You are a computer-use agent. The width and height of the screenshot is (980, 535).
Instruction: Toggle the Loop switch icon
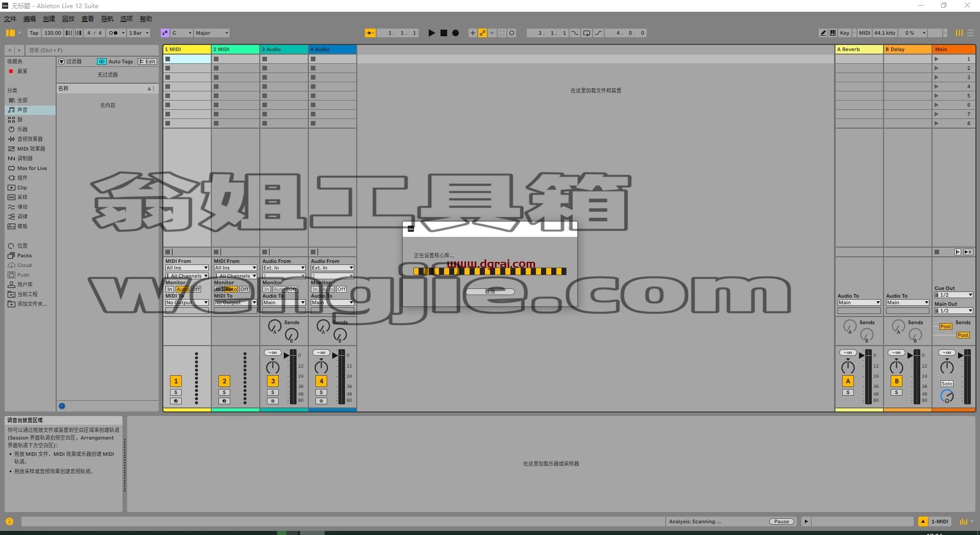pos(587,33)
